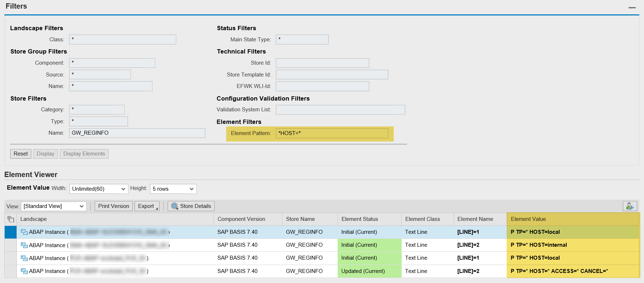Screen dimensions: 644x283
Task: Focus the Store Id field
Action: pos(323,63)
